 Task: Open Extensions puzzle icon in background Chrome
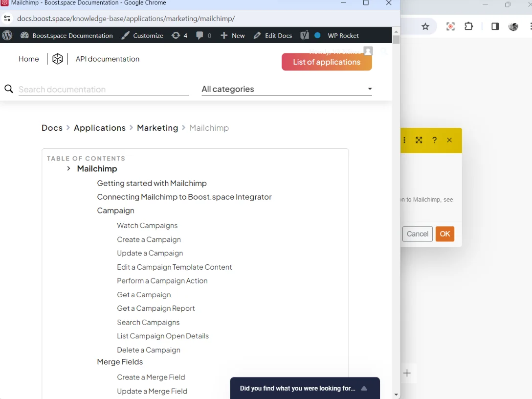pos(468,26)
